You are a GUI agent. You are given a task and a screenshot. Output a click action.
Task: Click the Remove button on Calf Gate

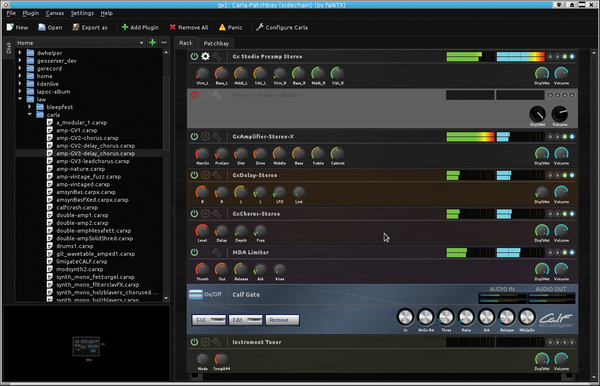coord(282,320)
